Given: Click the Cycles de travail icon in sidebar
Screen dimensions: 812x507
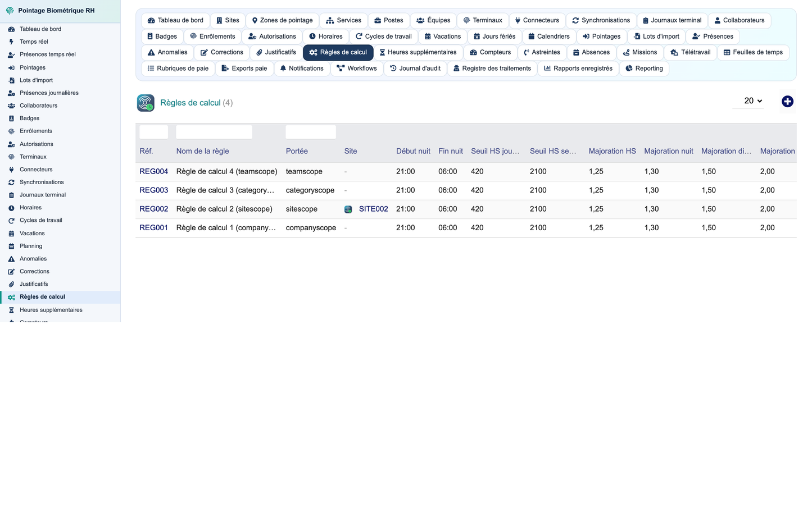Looking at the screenshot, I should [x=11, y=221].
